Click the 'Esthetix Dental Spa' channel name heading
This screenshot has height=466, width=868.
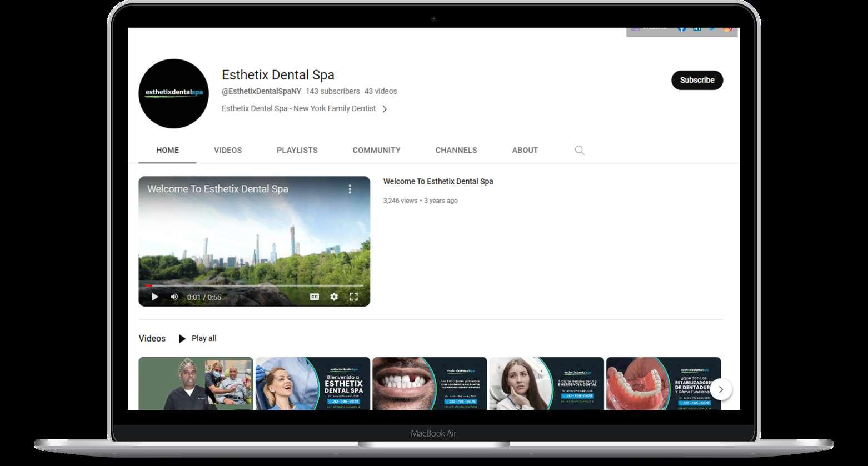(278, 74)
